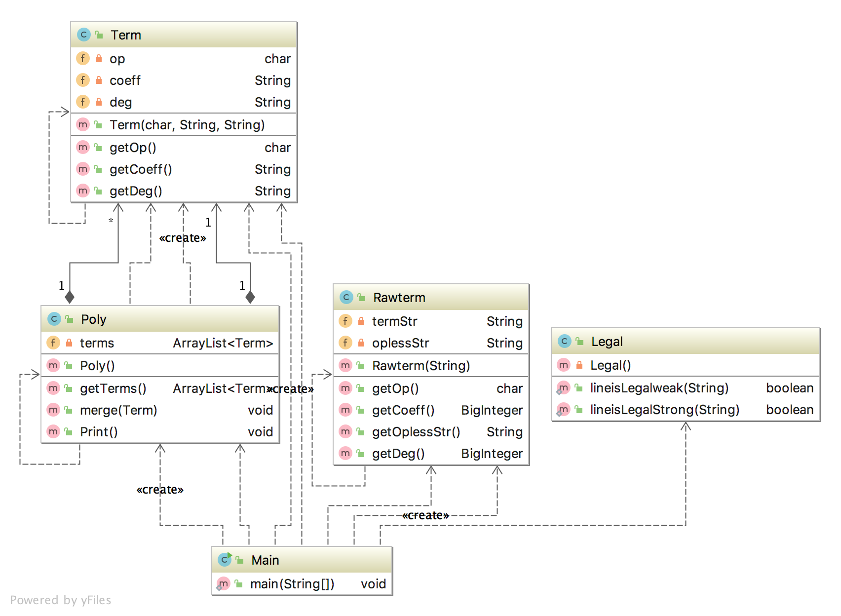
Task: Click the method icon for Legal() constructor
Action: (563, 365)
